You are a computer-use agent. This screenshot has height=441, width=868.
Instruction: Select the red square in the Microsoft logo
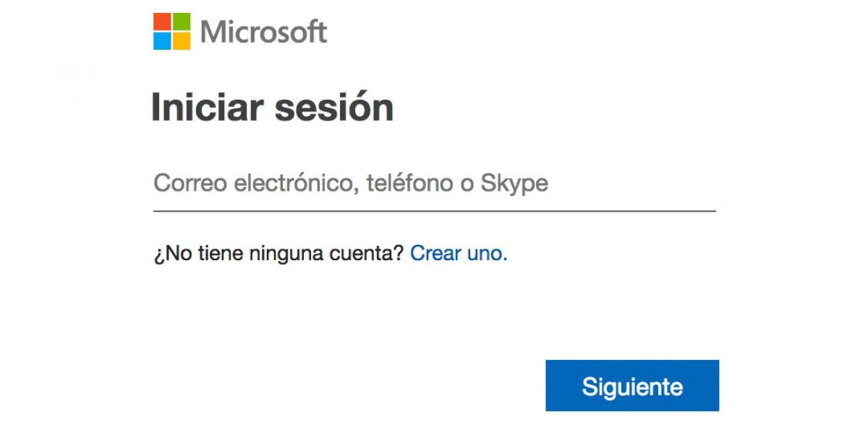point(162,21)
